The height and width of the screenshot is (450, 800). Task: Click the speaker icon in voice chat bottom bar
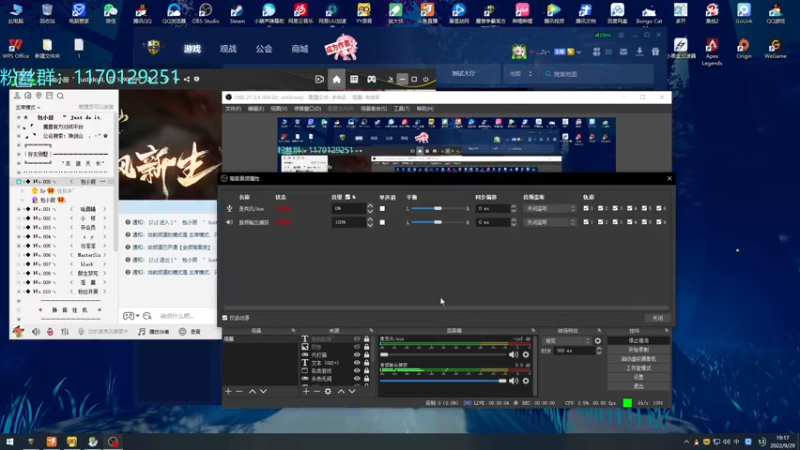point(36,332)
